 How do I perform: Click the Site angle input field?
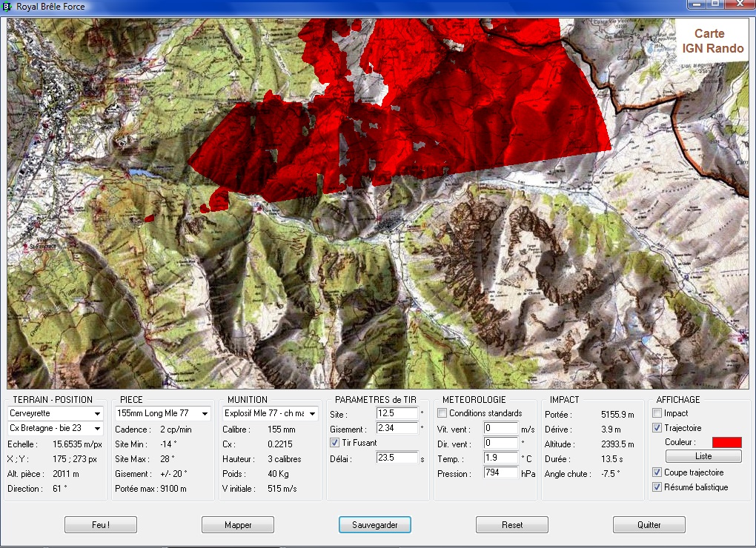pyautogui.click(x=397, y=413)
